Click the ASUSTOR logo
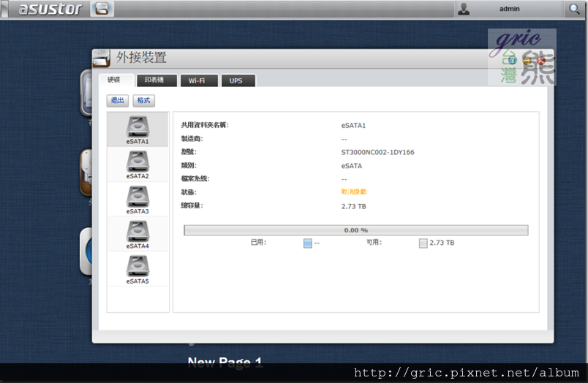588x383 pixels. coord(50,9)
